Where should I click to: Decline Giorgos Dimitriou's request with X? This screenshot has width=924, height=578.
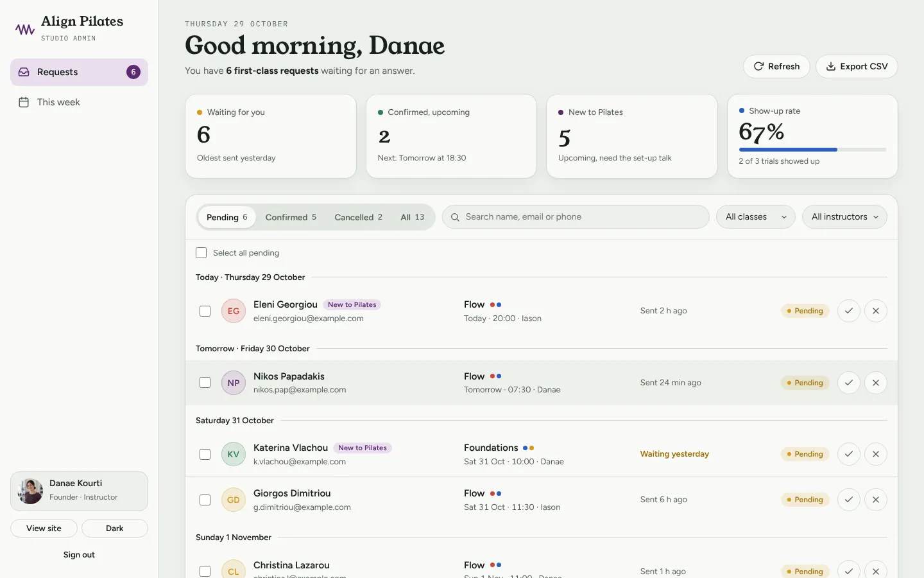coord(876,500)
